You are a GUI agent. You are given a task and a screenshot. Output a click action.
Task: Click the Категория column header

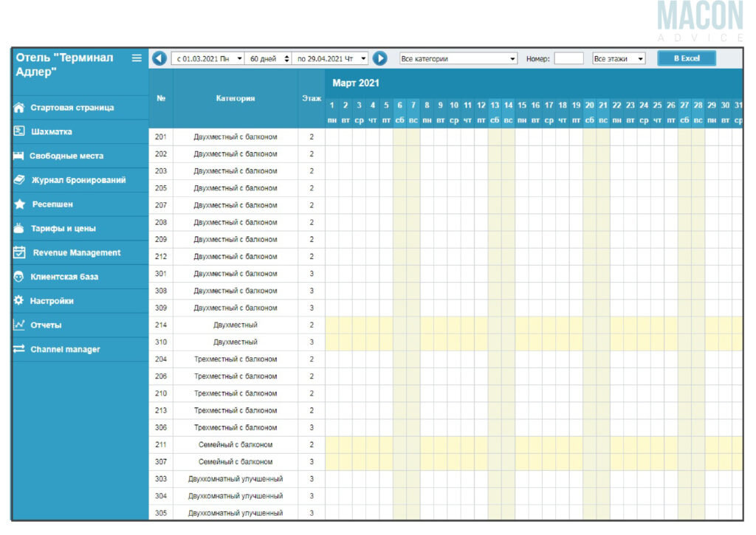(236, 98)
